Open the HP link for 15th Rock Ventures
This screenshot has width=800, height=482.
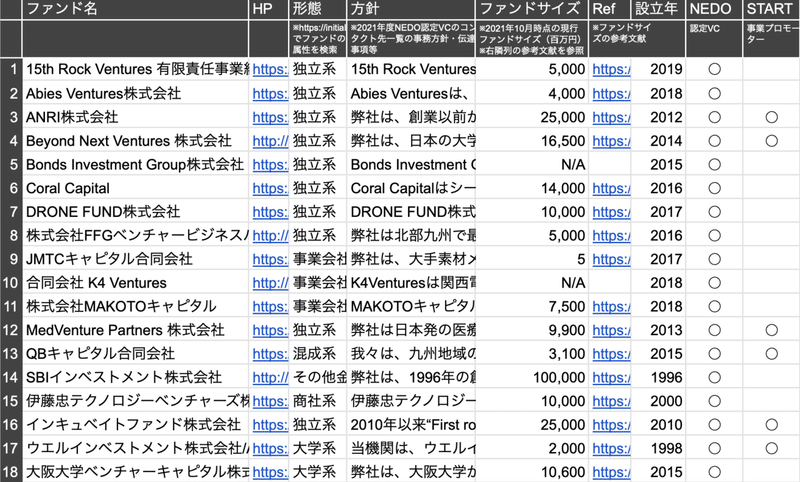tap(270, 69)
